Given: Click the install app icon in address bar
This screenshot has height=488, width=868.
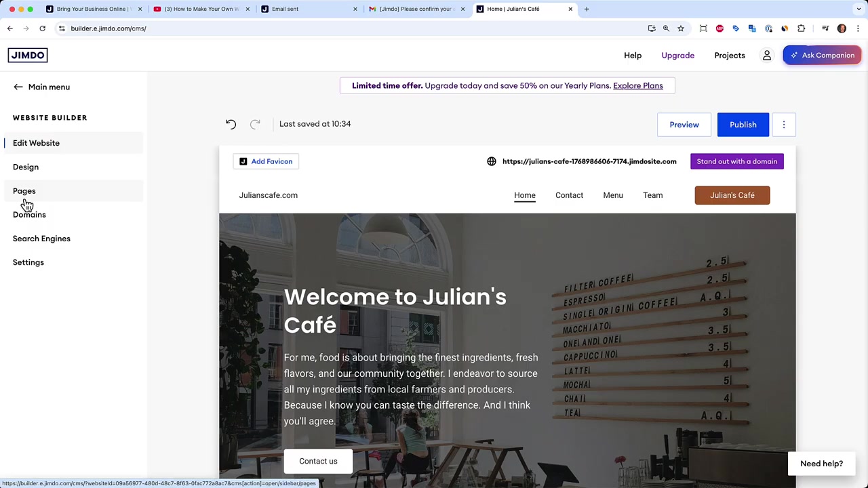Looking at the screenshot, I should point(652,28).
